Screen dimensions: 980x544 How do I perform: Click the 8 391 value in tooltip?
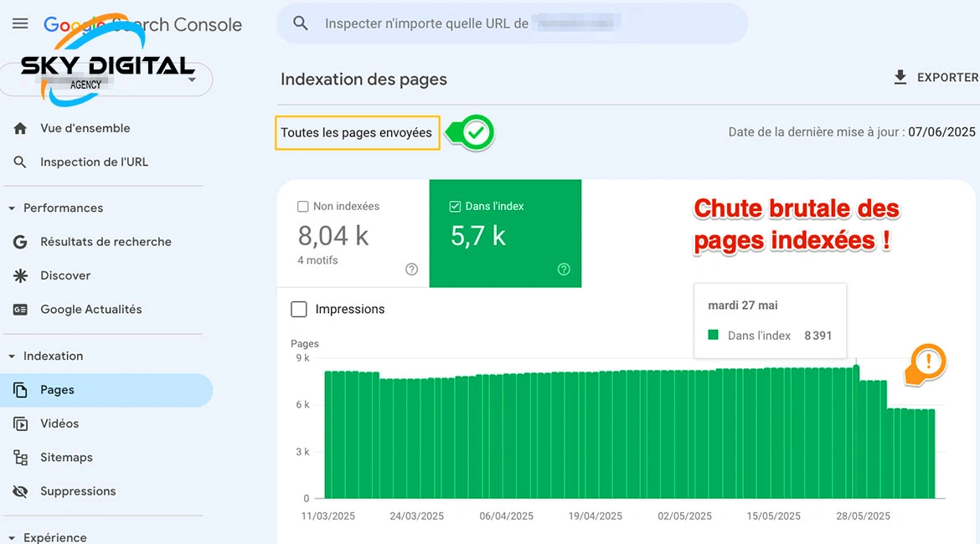tap(818, 336)
